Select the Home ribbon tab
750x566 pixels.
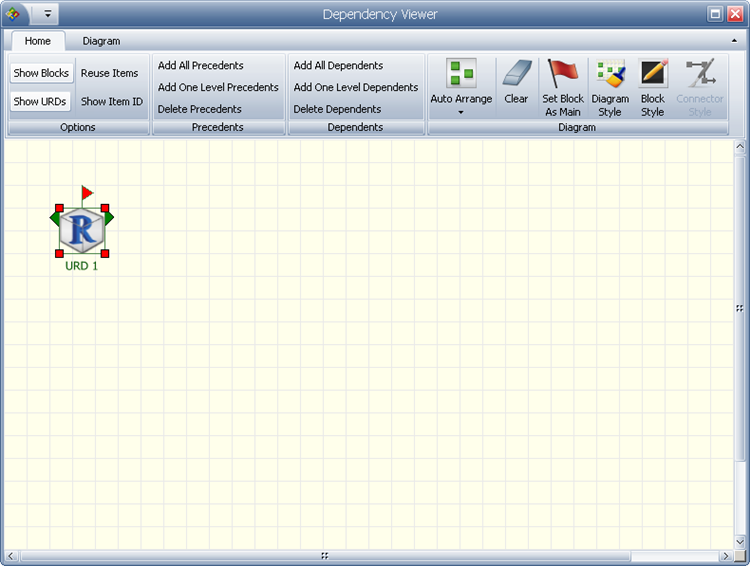[x=38, y=41]
